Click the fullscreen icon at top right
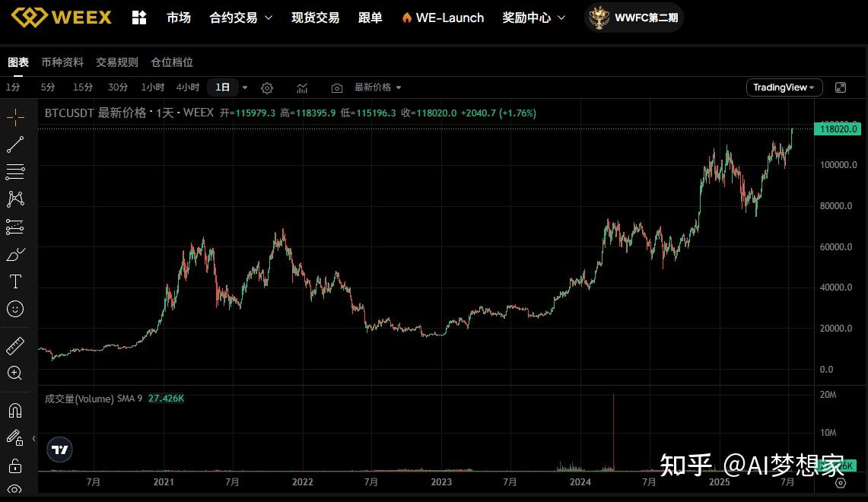 click(840, 87)
